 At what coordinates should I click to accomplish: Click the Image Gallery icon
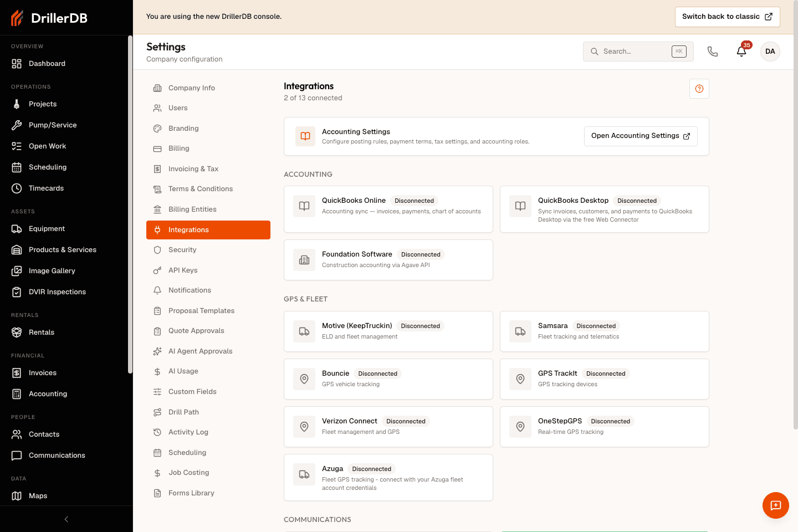point(17,271)
